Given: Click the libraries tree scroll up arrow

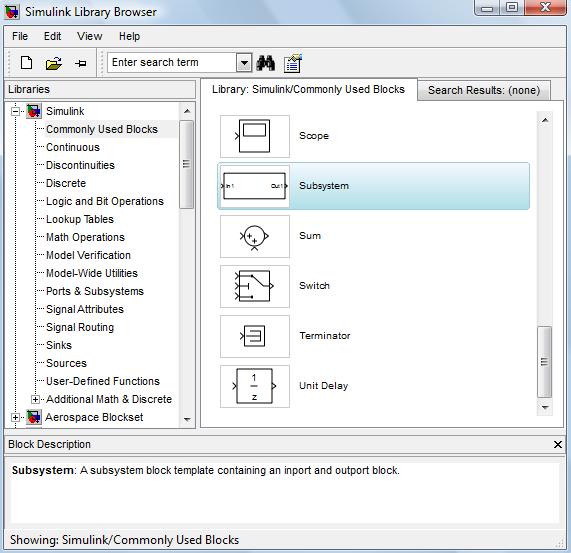Looking at the screenshot, I should [187, 111].
